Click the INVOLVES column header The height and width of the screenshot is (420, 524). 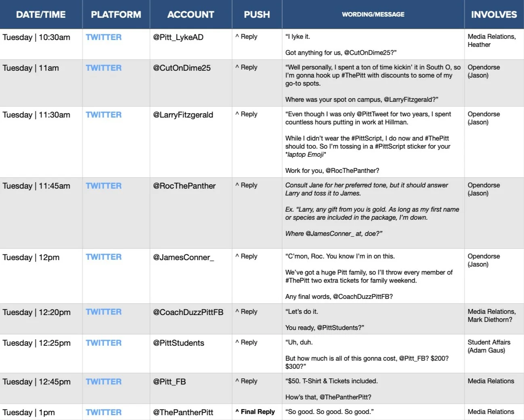pyautogui.click(x=494, y=15)
